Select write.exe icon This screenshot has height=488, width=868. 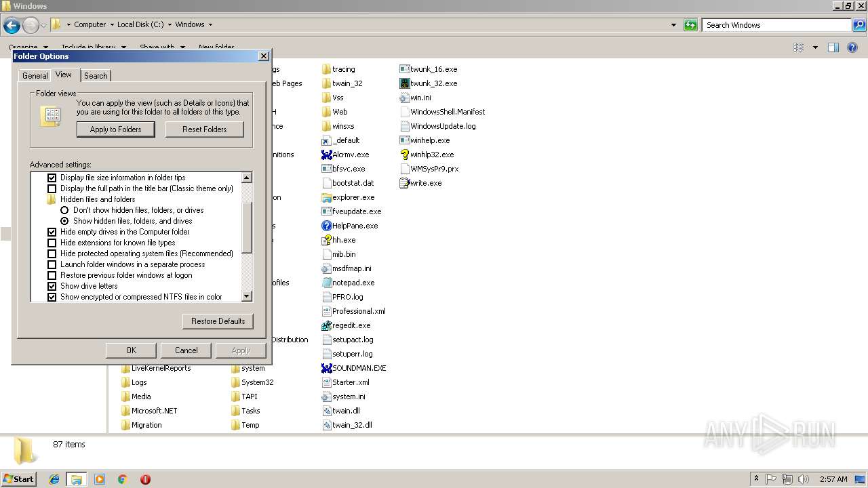pyautogui.click(x=405, y=183)
